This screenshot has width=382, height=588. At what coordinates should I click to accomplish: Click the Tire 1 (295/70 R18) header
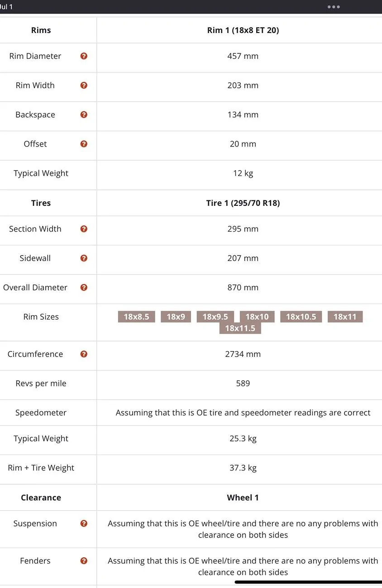click(x=243, y=203)
